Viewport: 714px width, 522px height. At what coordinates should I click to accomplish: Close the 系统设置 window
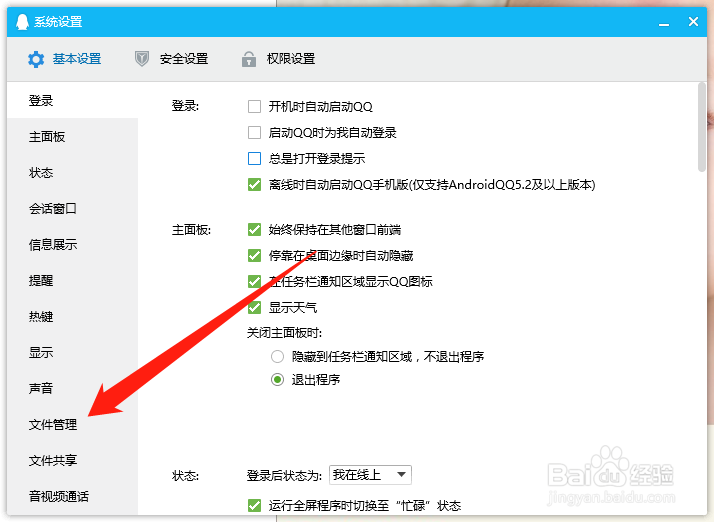[x=693, y=21]
